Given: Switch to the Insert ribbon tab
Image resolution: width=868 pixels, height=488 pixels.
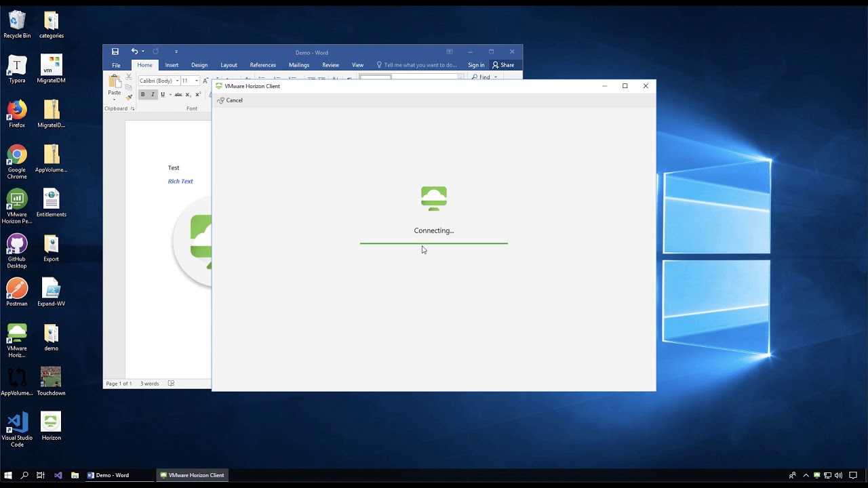Looking at the screenshot, I should click(172, 65).
